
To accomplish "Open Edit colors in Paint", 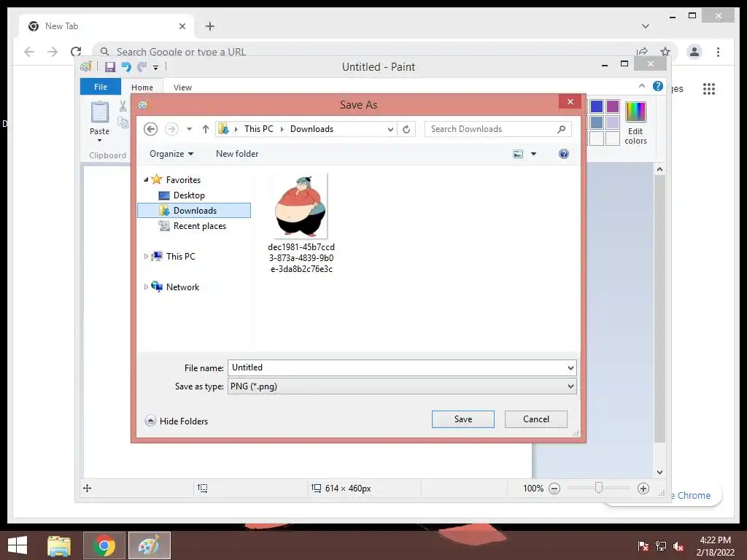I will pyautogui.click(x=635, y=122).
